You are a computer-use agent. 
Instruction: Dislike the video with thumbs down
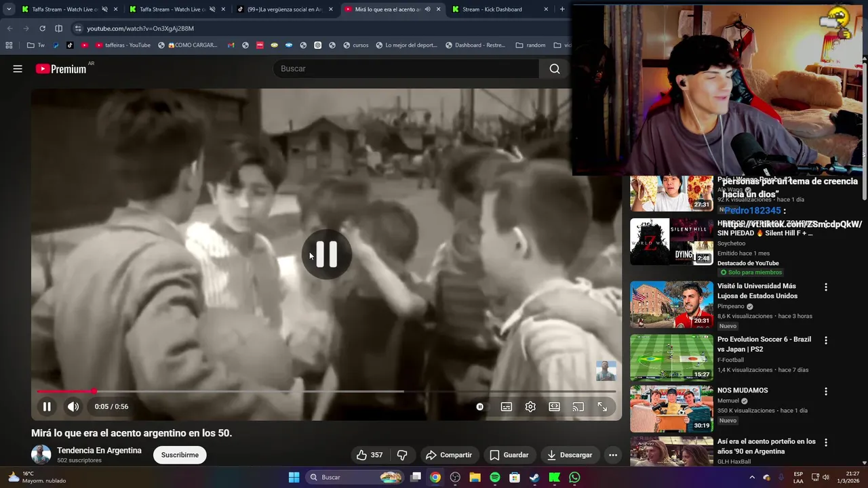pos(402,455)
